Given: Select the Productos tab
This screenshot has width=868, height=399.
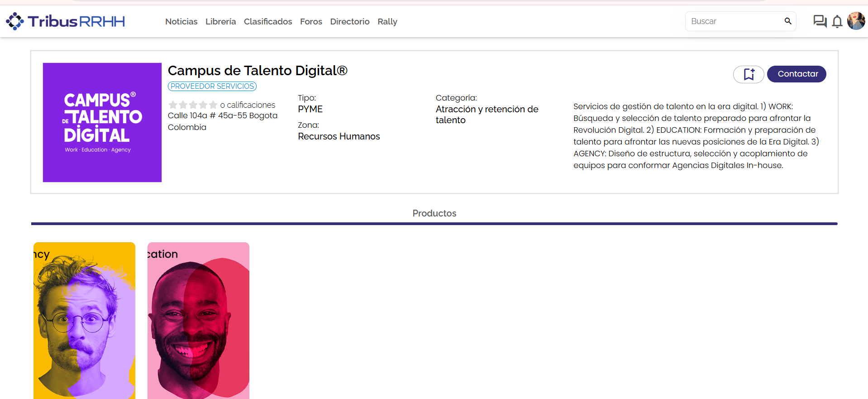Looking at the screenshot, I should pos(434,213).
